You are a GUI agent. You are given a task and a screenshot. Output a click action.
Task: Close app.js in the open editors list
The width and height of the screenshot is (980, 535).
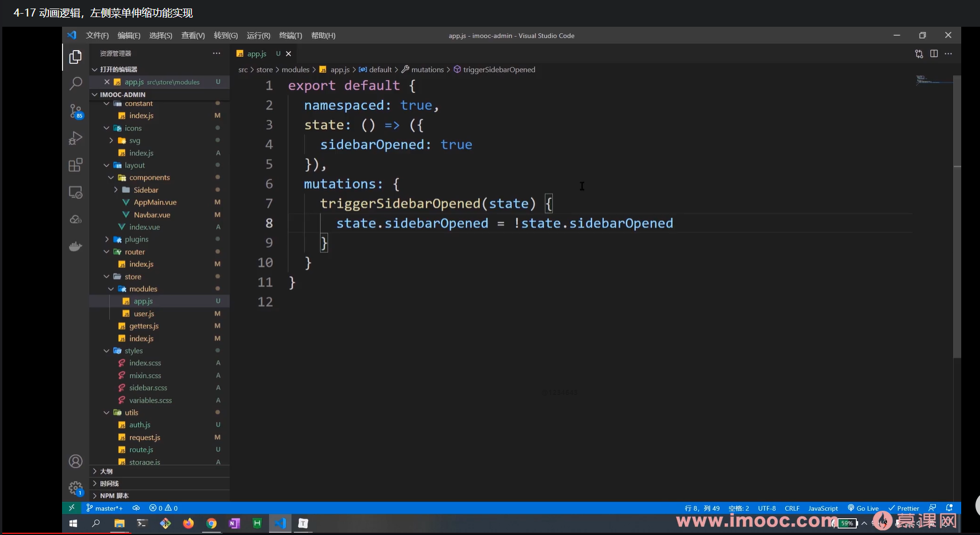(106, 82)
